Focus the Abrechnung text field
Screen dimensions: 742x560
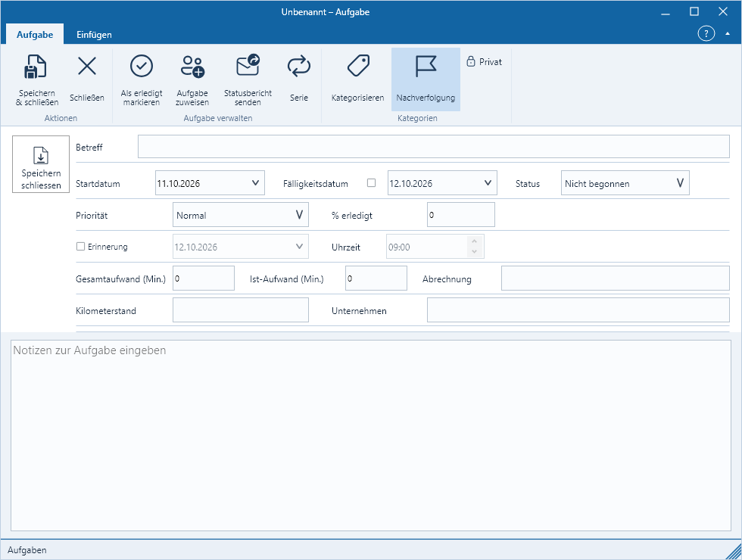(615, 278)
